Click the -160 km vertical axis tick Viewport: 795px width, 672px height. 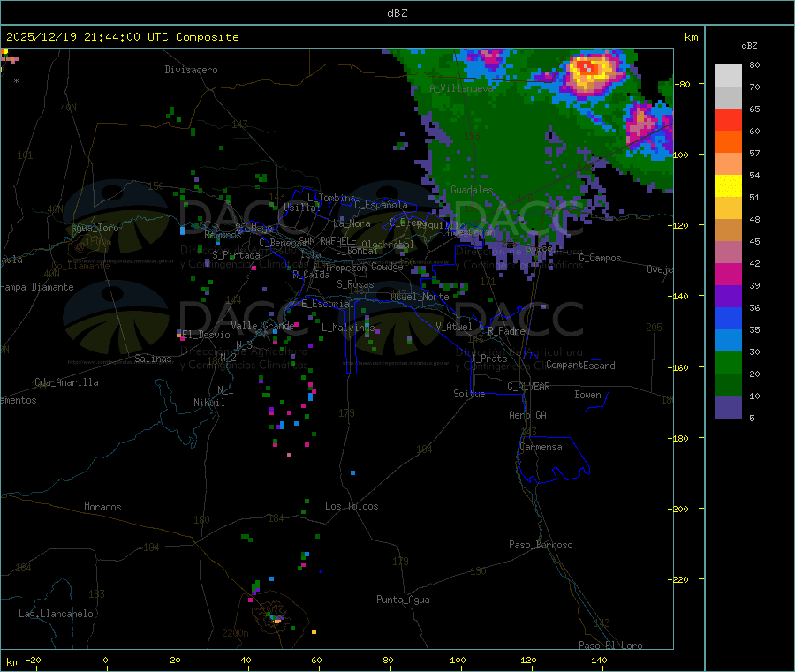coord(679,367)
